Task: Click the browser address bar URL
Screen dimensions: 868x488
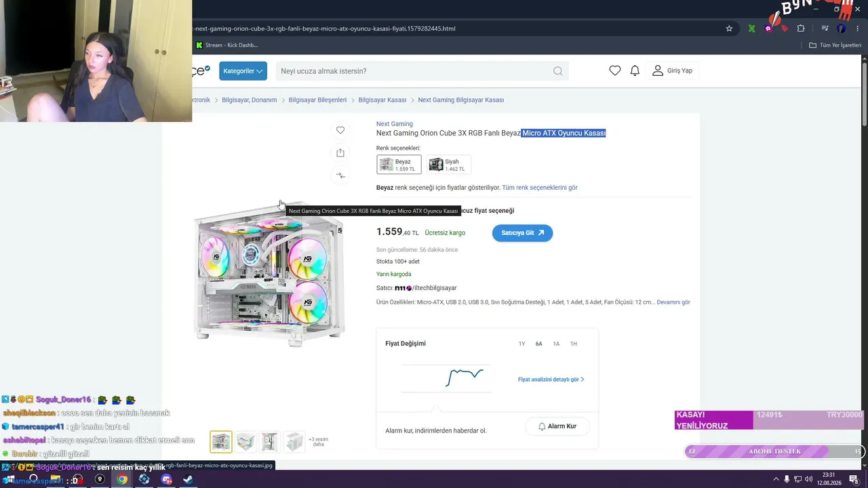Action: pos(324,28)
